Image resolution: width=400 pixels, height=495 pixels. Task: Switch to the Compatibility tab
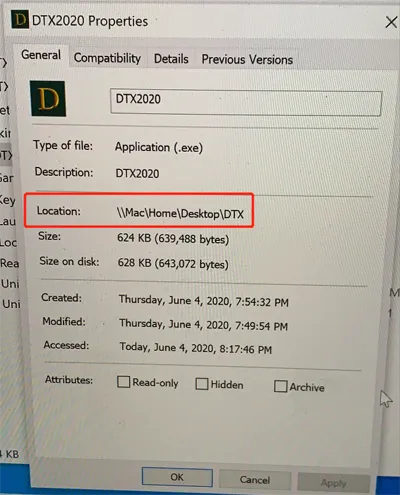point(107,58)
